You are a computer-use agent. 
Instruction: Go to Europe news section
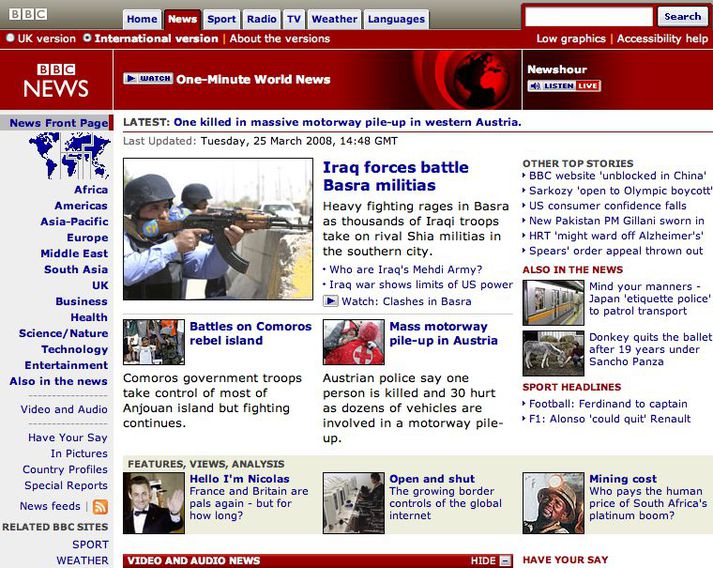(x=87, y=237)
